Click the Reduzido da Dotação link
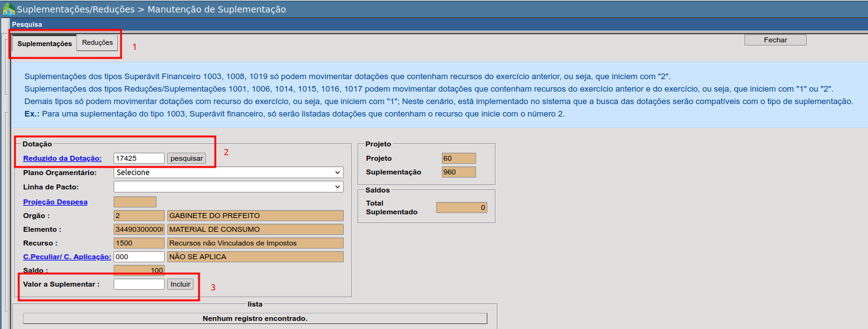This screenshot has width=868, height=329. [x=62, y=158]
